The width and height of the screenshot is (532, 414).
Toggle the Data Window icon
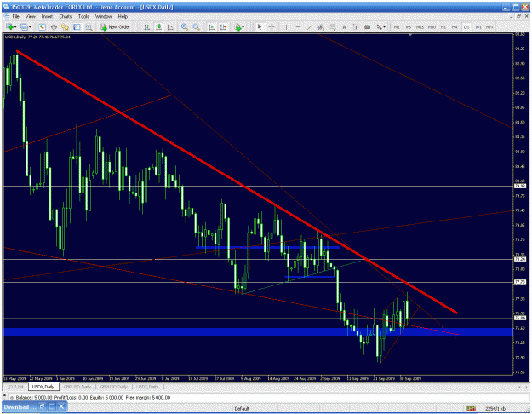[54, 26]
